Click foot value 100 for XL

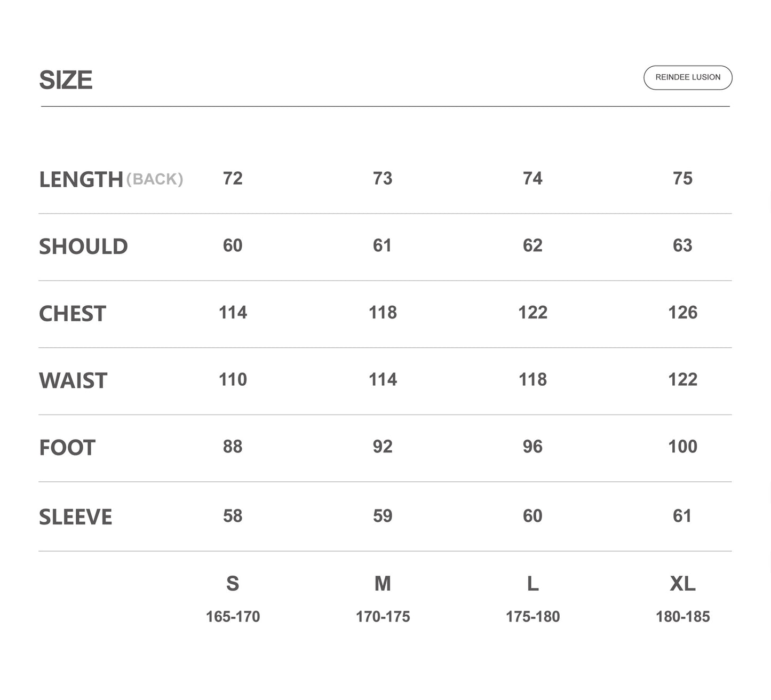(682, 446)
